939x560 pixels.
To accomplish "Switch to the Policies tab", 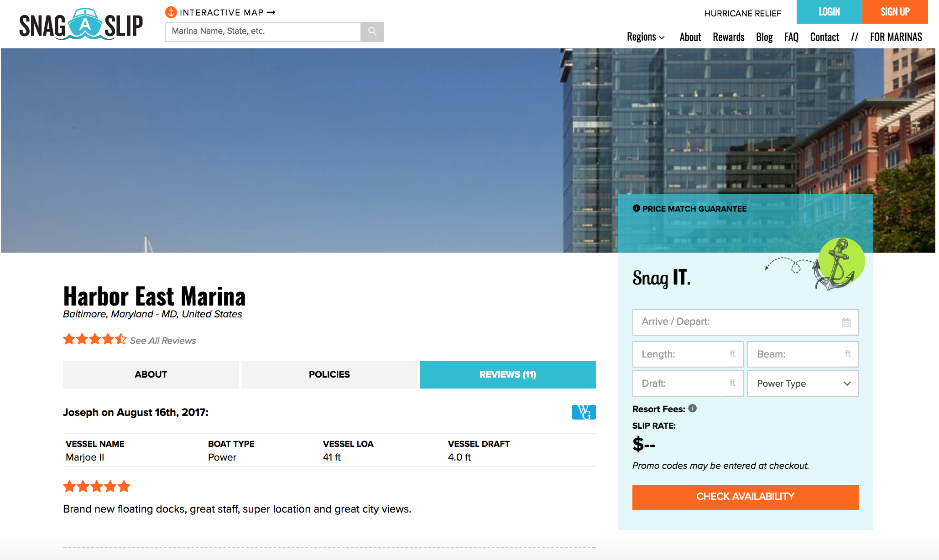I will point(329,375).
